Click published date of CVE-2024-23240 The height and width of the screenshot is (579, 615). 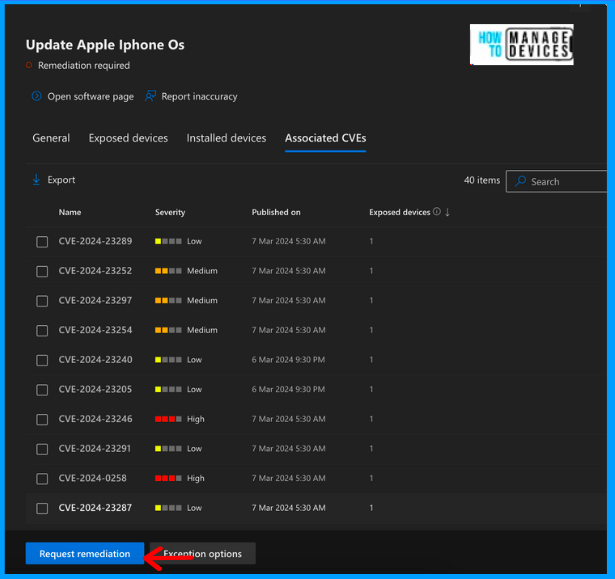(288, 360)
